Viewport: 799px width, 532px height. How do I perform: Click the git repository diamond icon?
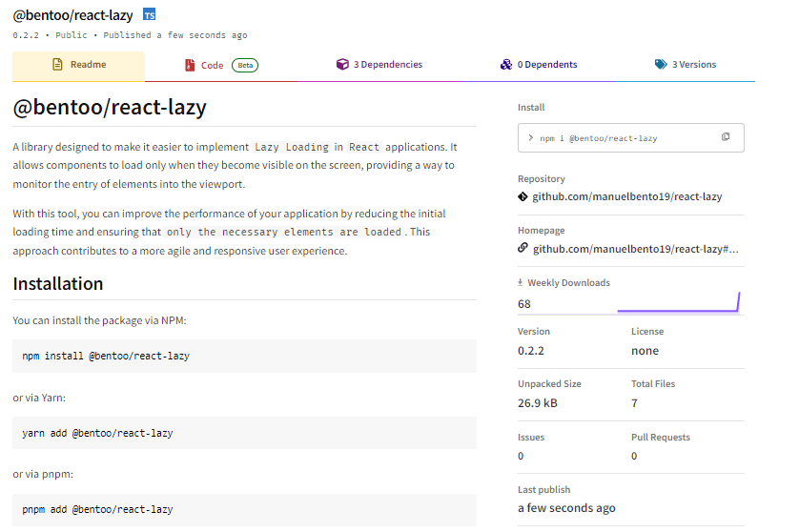coord(522,196)
